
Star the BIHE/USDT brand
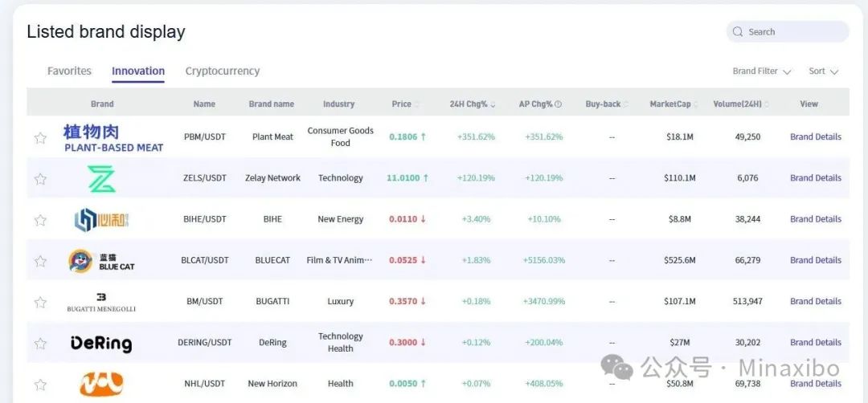pyautogui.click(x=40, y=220)
